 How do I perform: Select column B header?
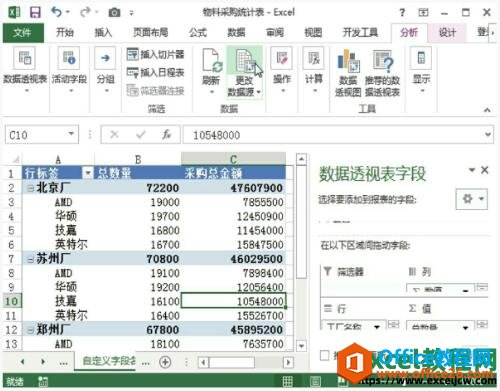[x=138, y=159]
